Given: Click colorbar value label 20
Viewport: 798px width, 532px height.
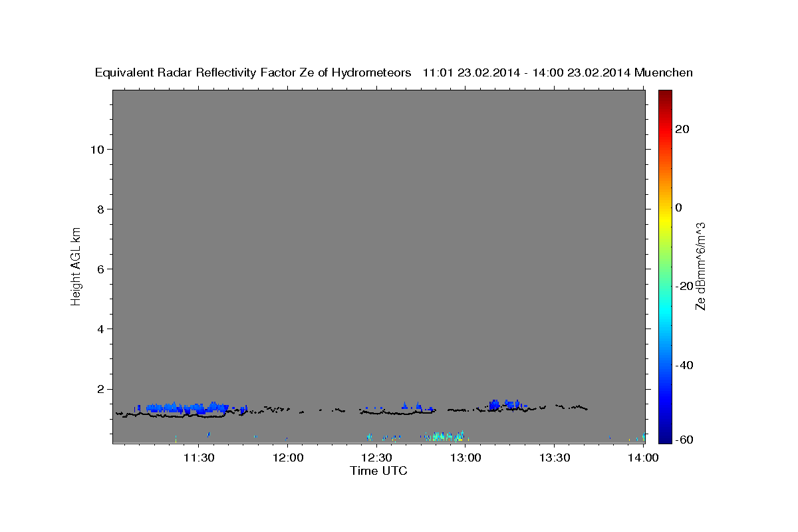Looking at the screenshot, I should [683, 129].
